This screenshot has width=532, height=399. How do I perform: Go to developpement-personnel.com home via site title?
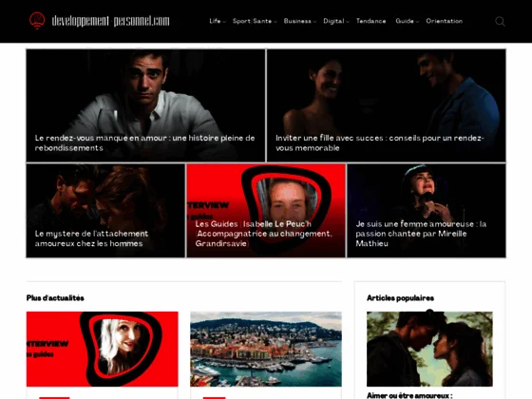110,21
